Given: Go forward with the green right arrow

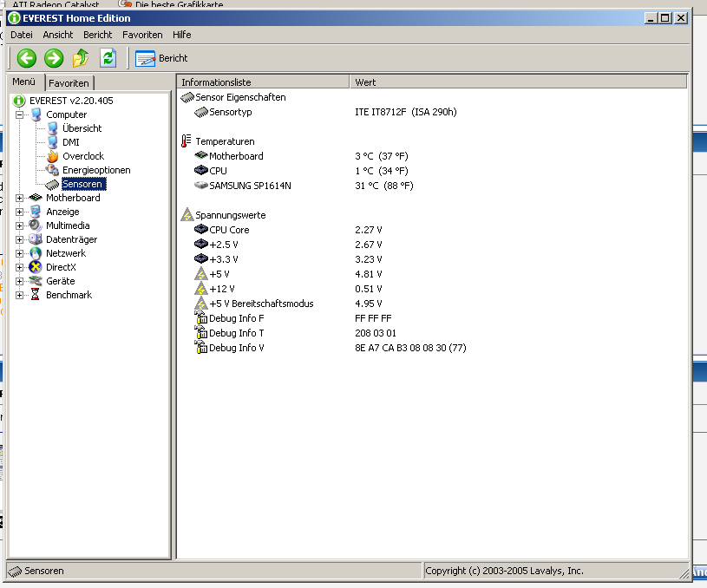Looking at the screenshot, I should coord(54,58).
